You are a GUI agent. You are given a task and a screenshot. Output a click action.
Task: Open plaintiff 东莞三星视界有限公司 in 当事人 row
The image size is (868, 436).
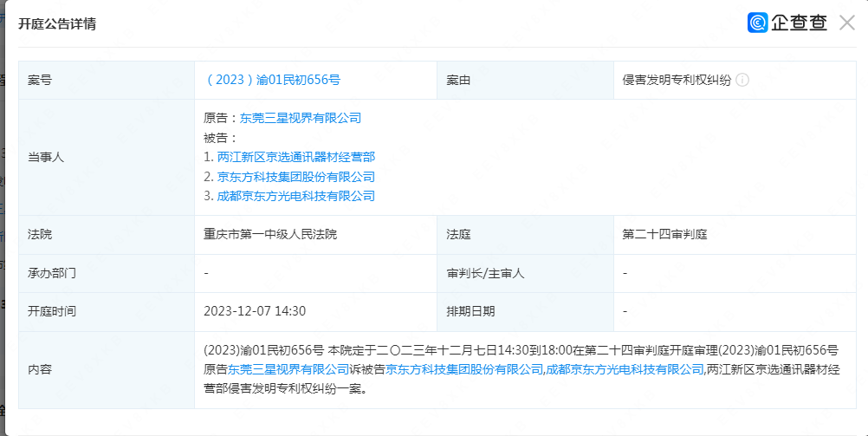coord(301,118)
